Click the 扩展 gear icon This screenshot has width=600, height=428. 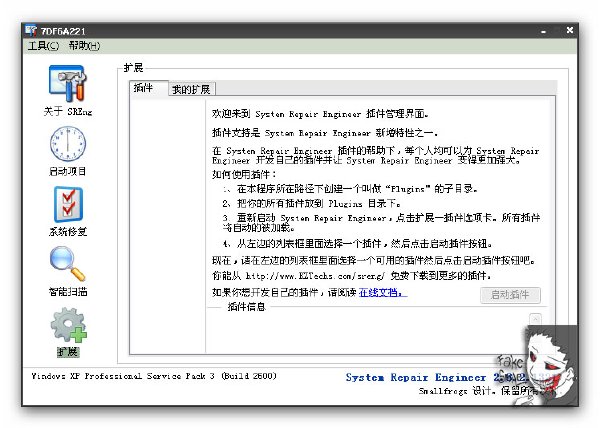click(68, 325)
